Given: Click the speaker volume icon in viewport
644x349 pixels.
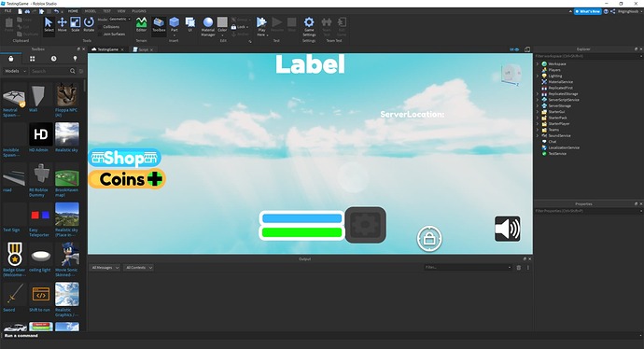Looking at the screenshot, I should click(x=507, y=229).
